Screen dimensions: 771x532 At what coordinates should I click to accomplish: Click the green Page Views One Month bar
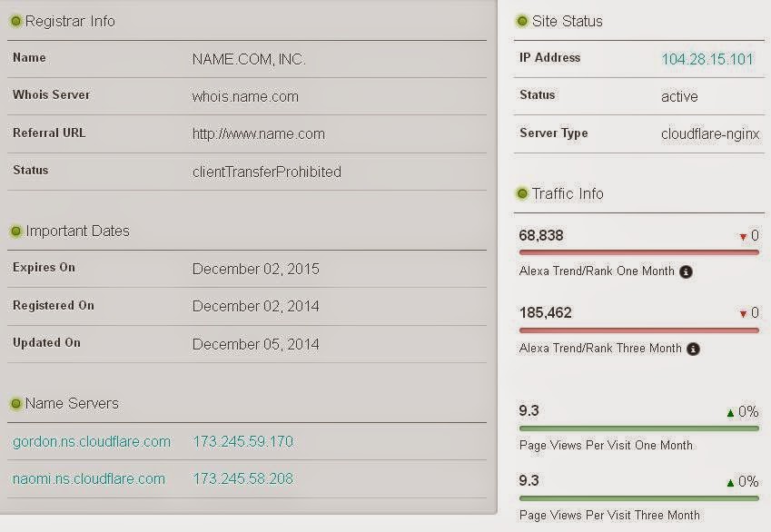pyautogui.click(x=638, y=429)
